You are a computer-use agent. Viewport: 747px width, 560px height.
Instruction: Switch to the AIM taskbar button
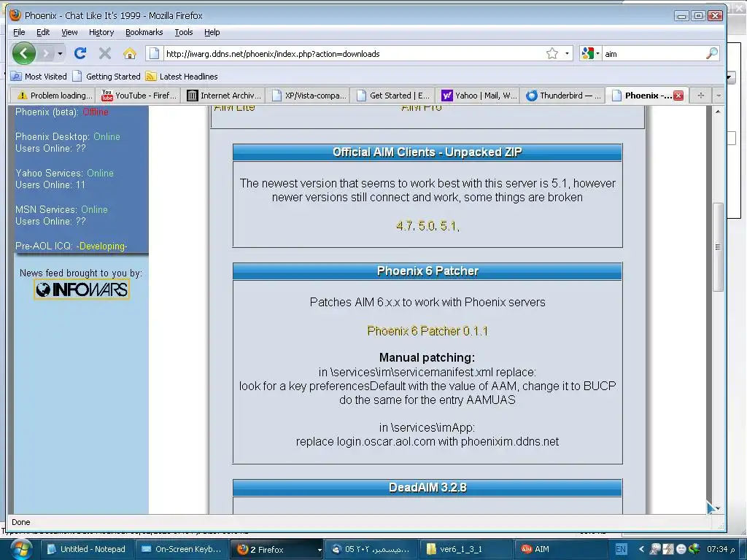[x=560, y=549]
